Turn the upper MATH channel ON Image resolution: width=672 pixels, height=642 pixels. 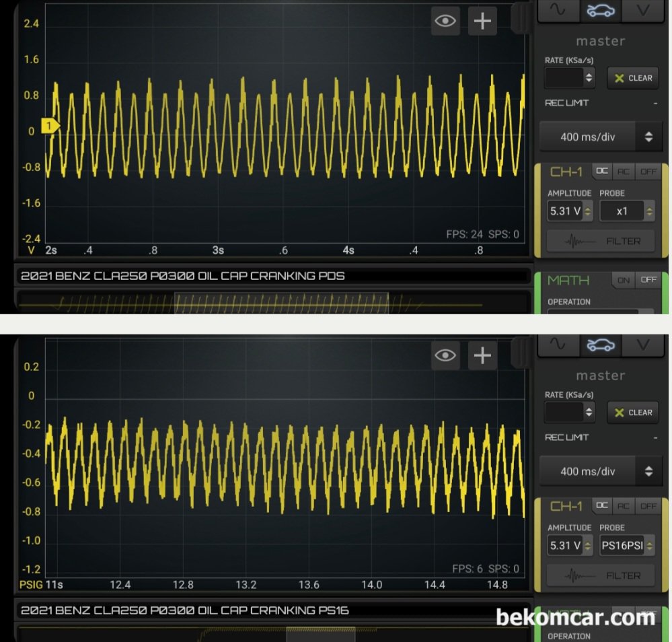(623, 280)
